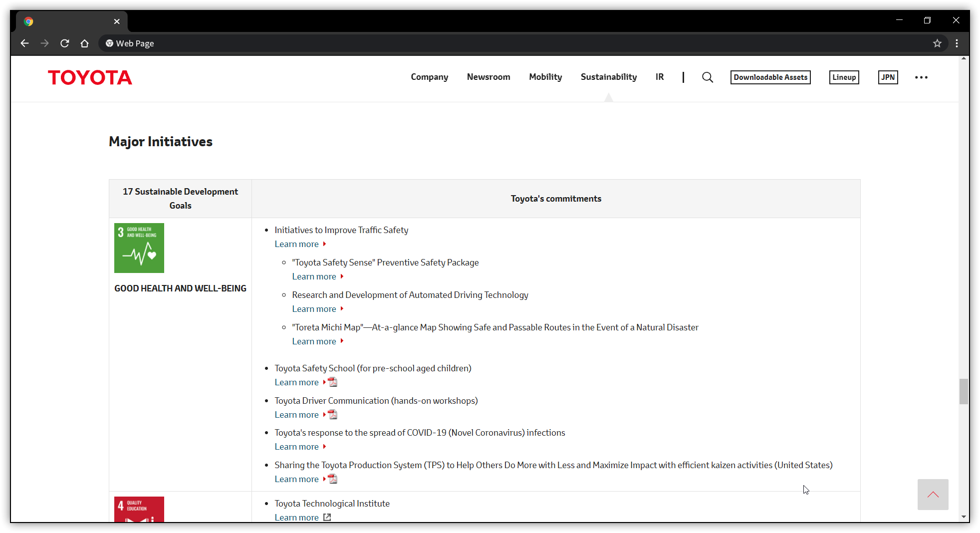Viewport: 980px width, 533px height.
Task: Open the Newsroom menu
Action: point(489,77)
